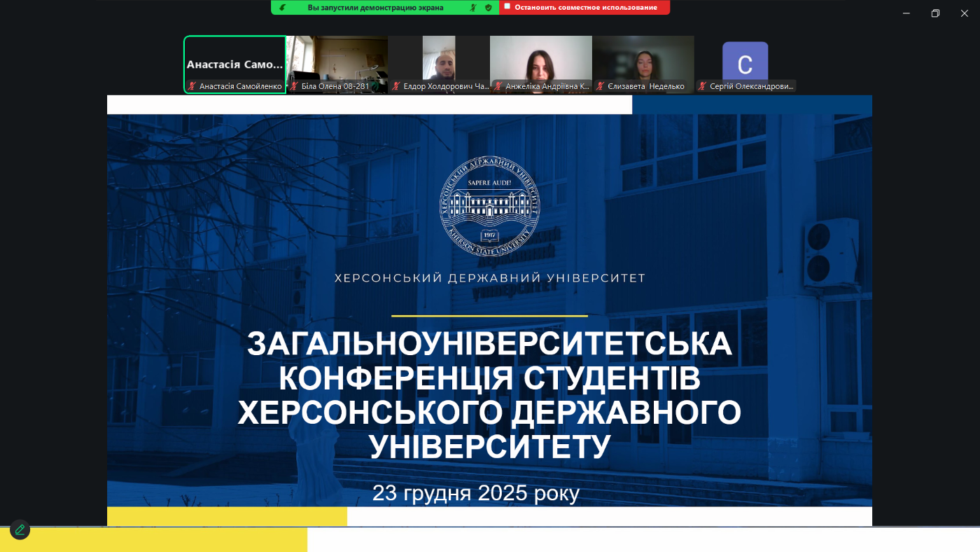Click muted mic icon beside Сергій Олександрович name
The image size is (980, 552).
point(702,86)
